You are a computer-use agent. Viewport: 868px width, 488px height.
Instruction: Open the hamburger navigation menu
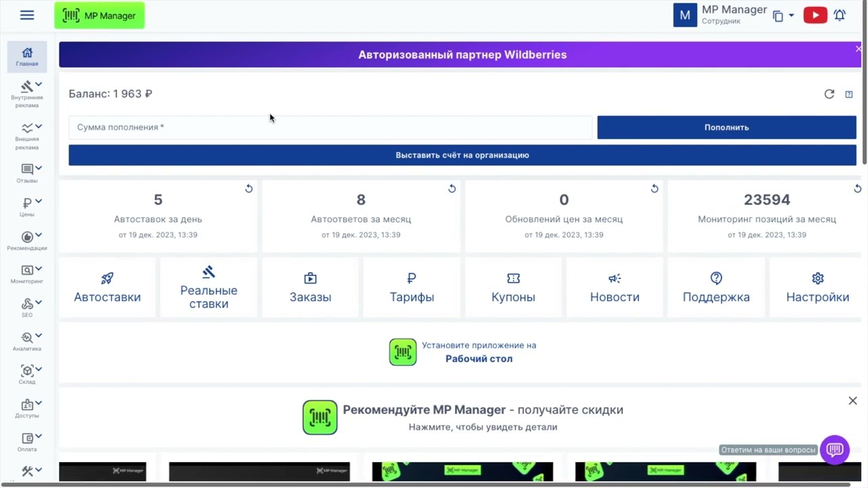(x=27, y=15)
